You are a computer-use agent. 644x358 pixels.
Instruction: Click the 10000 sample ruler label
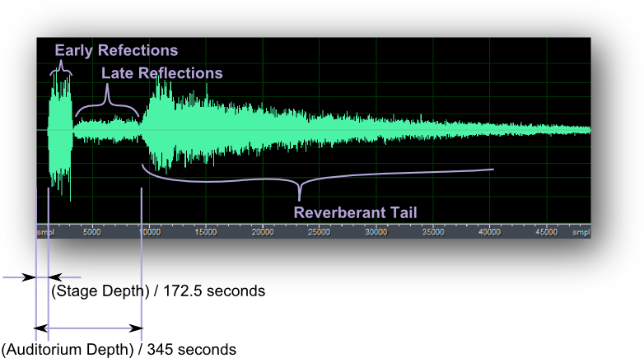point(150,232)
